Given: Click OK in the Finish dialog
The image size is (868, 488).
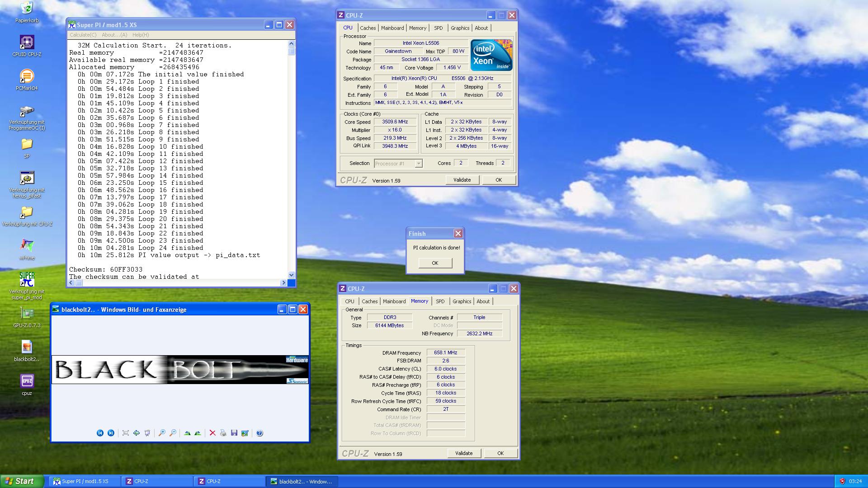Looking at the screenshot, I should coord(435,263).
